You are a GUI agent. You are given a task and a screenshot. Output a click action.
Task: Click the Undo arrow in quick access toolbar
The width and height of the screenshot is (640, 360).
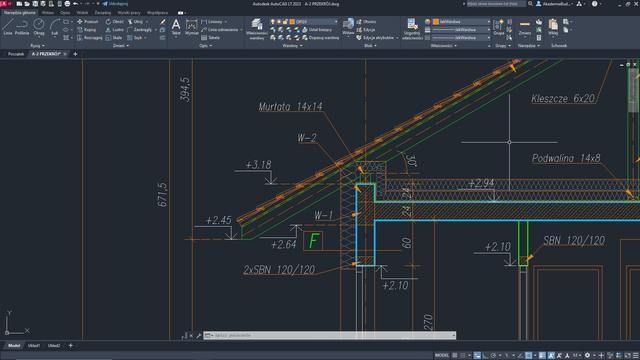(76, 4)
